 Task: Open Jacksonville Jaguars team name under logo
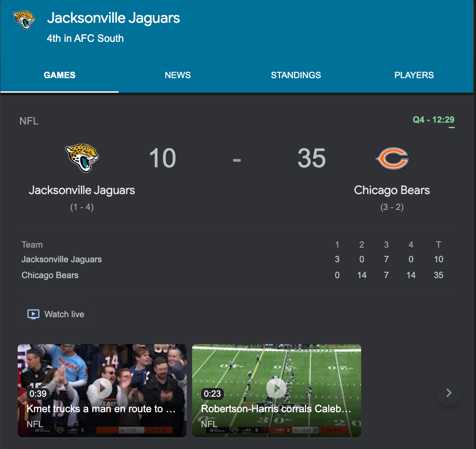pyautogui.click(x=82, y=190)
